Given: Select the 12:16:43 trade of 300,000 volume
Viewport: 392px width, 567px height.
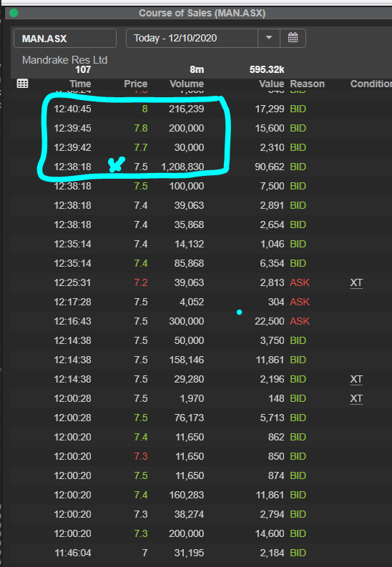Looking at the screenshot, I should pyautogui.click(x=202, y=321).
